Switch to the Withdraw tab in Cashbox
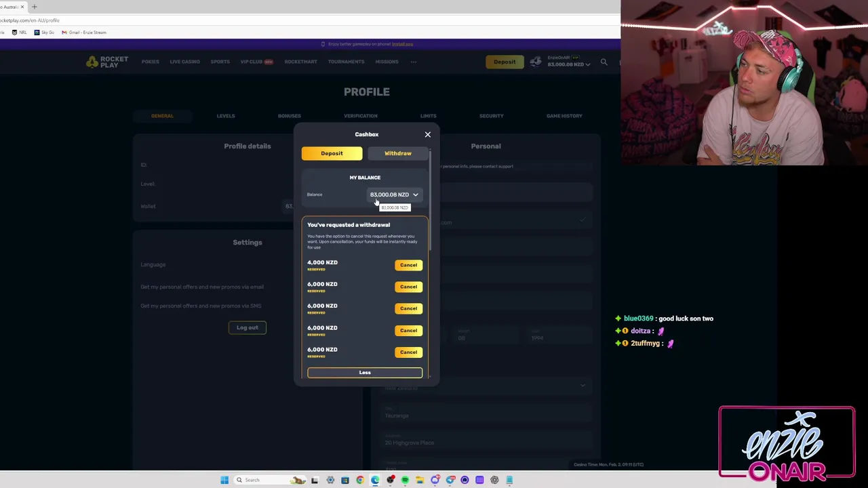This screenshot has width=868, height=488. pos(398,153)
